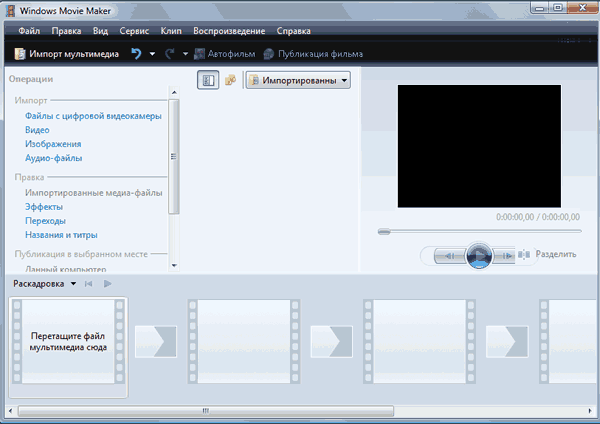Open the Сервис menu
Viewport: 600px width, 424px height.
[134, 31]
